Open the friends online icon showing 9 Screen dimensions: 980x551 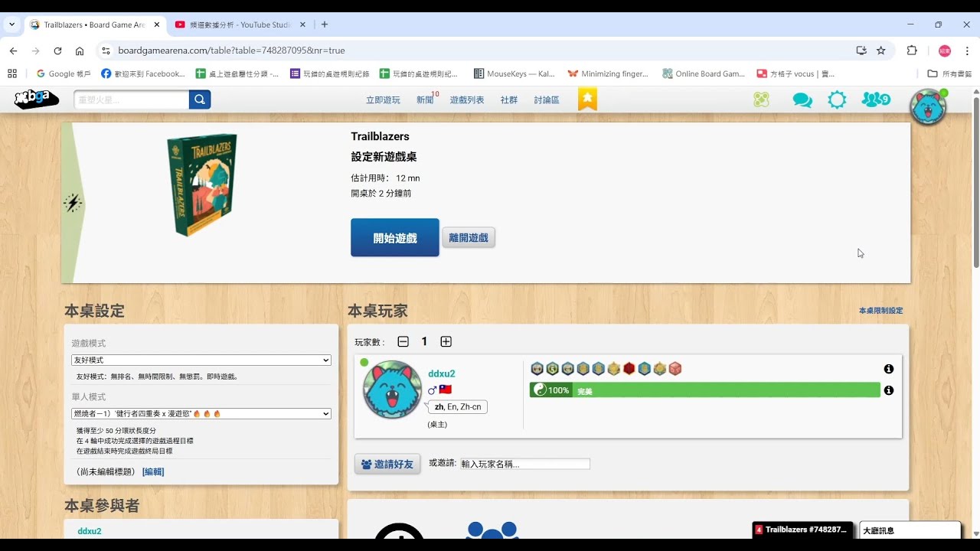[876, 99]
